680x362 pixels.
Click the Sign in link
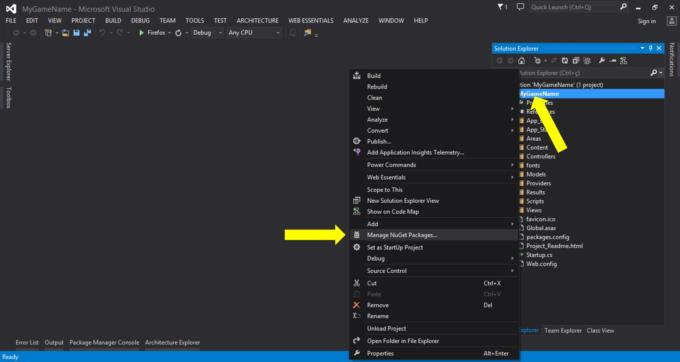(647, 21)
